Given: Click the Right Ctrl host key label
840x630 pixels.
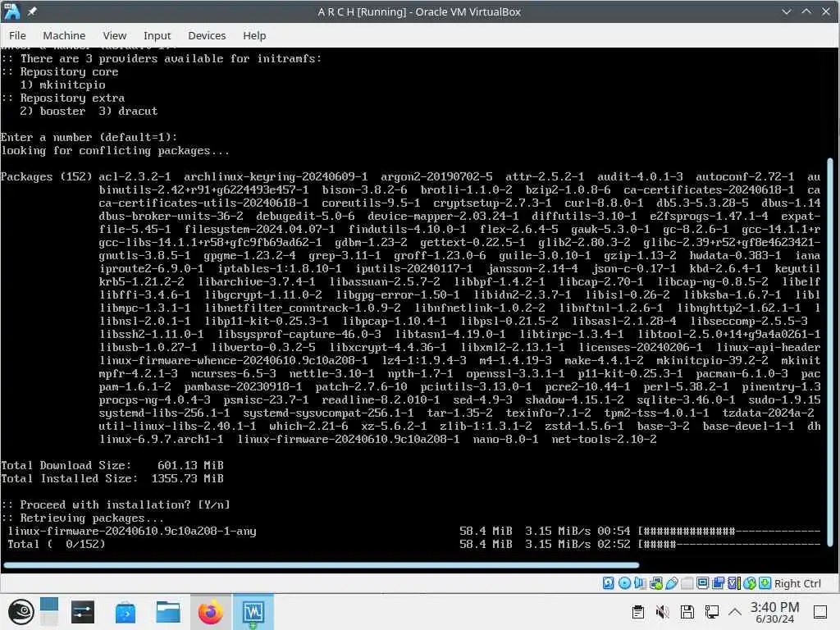Looking at the screenshot, I should pyautogui.click(x=797, y=583).
